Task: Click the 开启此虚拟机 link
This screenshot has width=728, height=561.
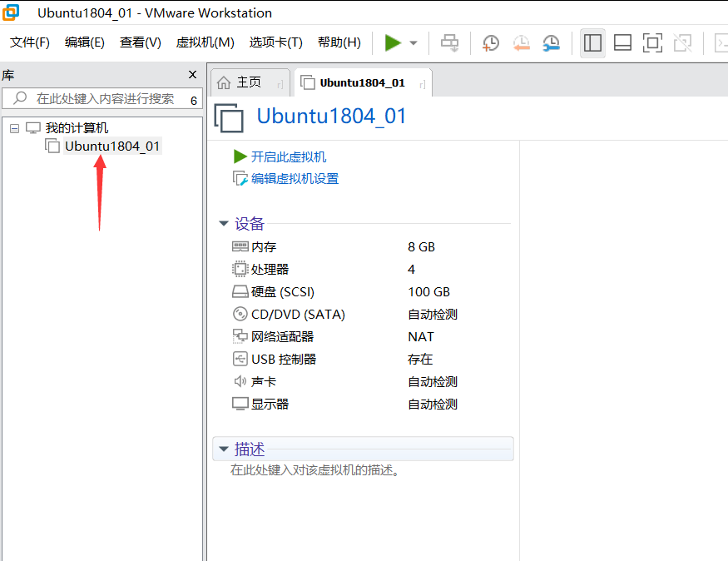Action: [289, 157]
